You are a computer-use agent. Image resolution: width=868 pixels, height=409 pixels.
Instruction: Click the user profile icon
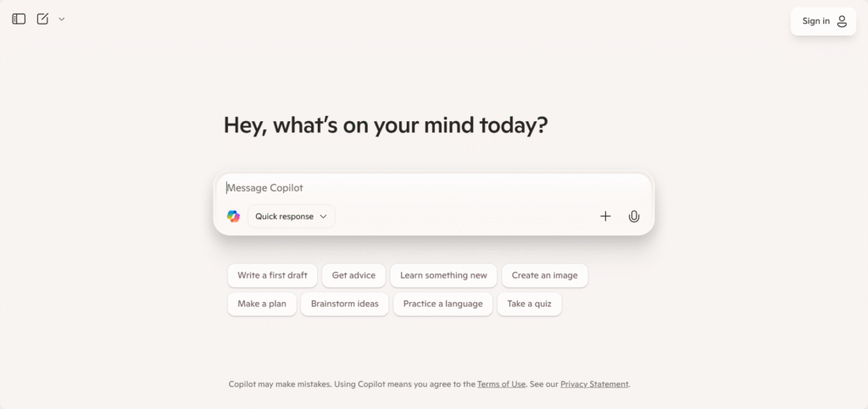[842, 21]
